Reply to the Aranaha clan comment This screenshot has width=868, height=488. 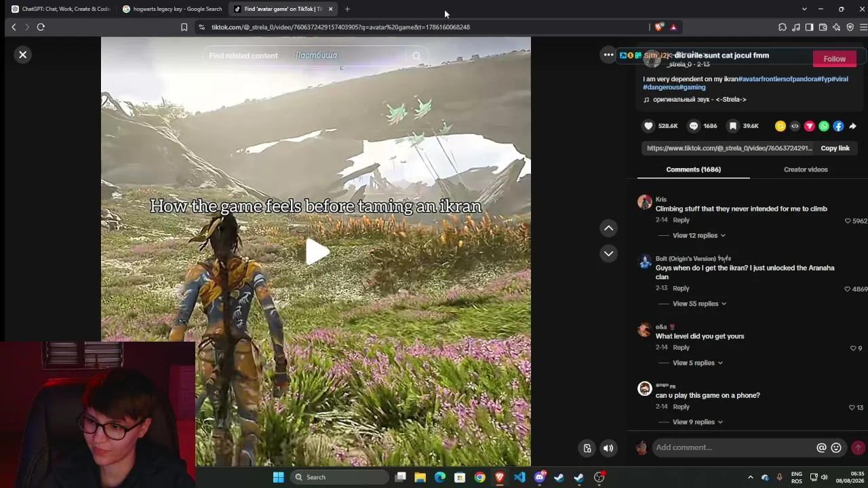[x=681, y=289]
